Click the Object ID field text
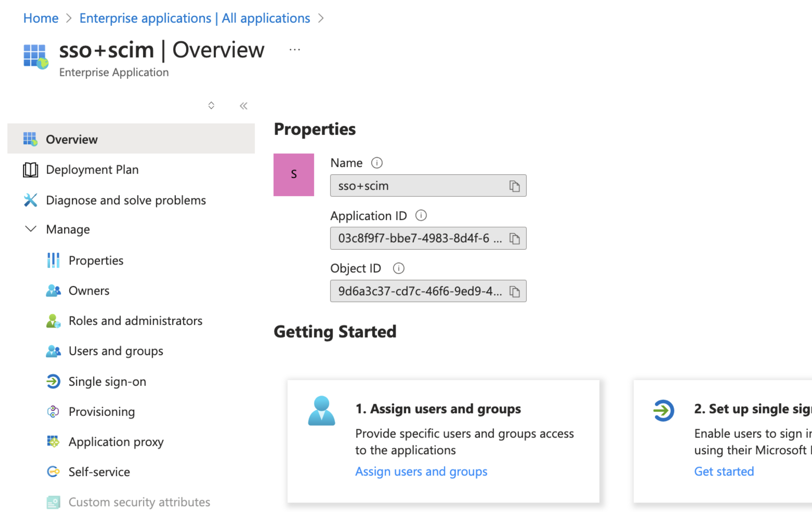The image size is (812, 514). click(420, 291)
